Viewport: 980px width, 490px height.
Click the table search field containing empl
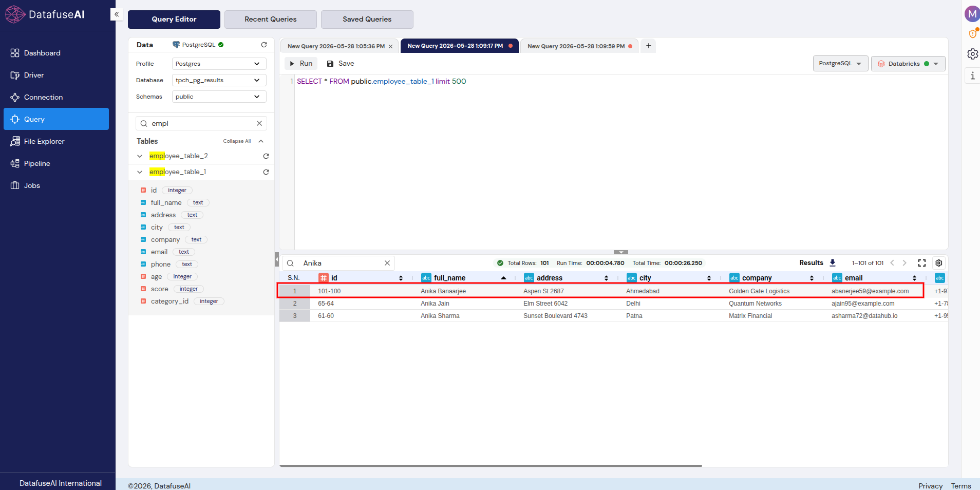[x=200, y=123]
